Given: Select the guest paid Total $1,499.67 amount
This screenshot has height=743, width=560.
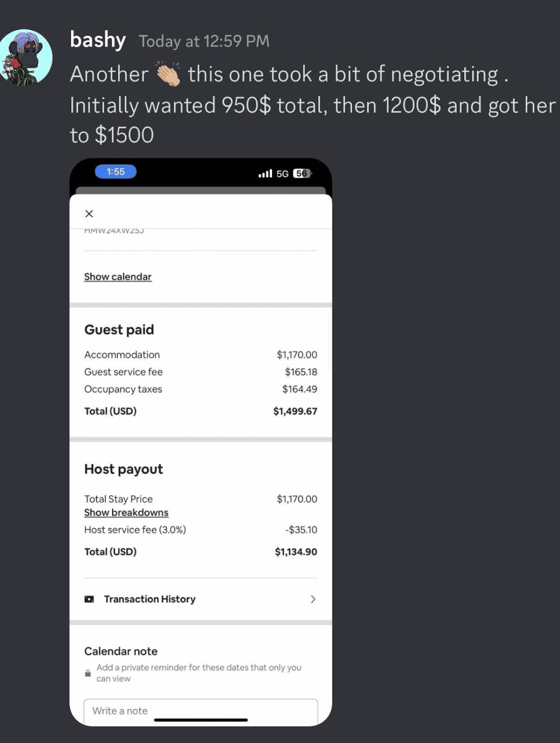Looking at the screenshot, I should tap(295, 411).
